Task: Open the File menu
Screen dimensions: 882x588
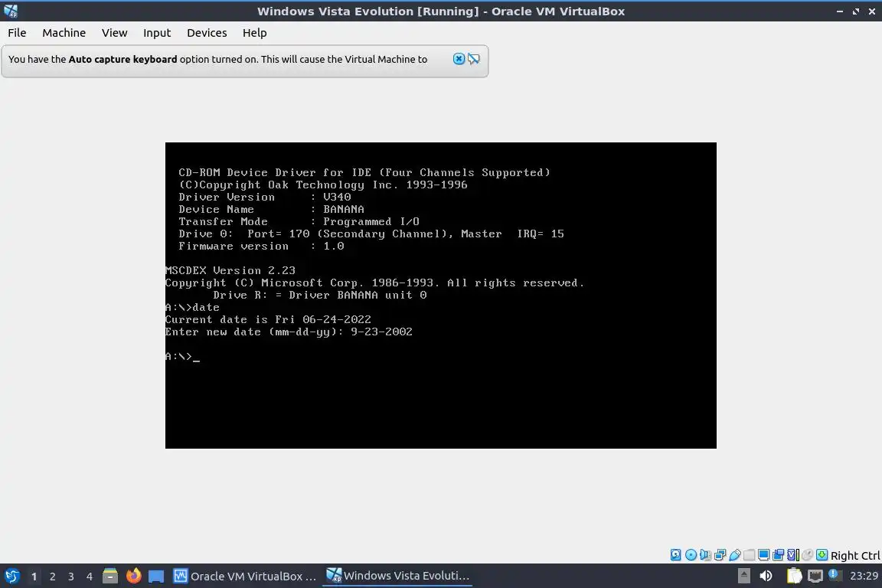Action: pos(17,33)
